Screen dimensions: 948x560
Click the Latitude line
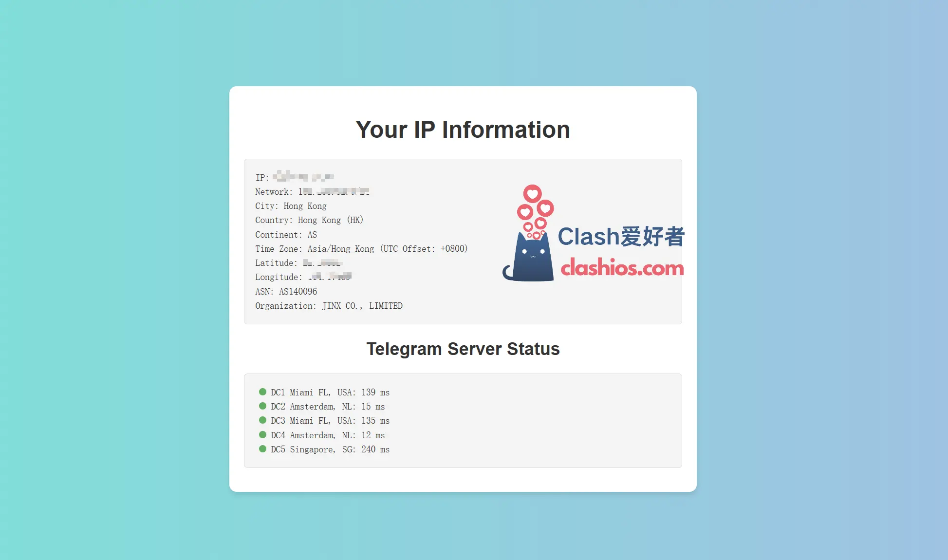point(299,263)
